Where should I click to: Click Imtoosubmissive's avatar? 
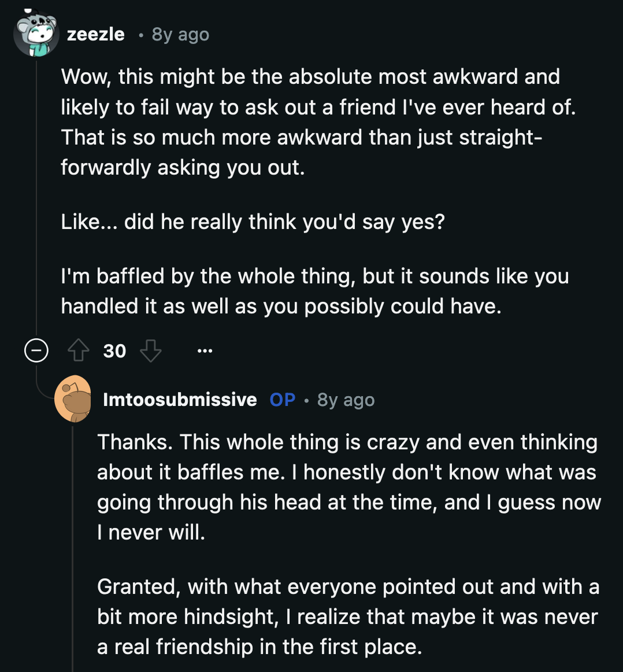[x=74, y=400]
